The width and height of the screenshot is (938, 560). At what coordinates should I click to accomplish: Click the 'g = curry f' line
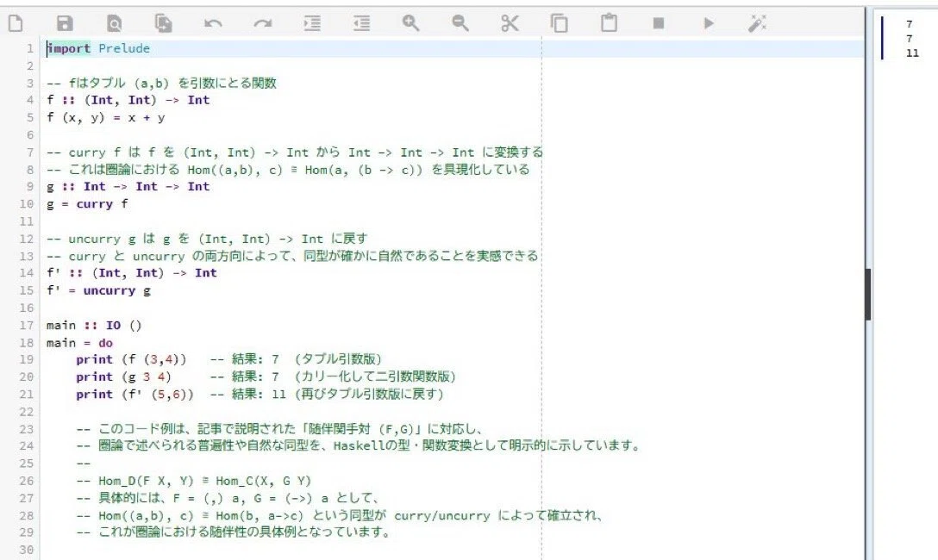pyautogui.click(x=87, y=204)
